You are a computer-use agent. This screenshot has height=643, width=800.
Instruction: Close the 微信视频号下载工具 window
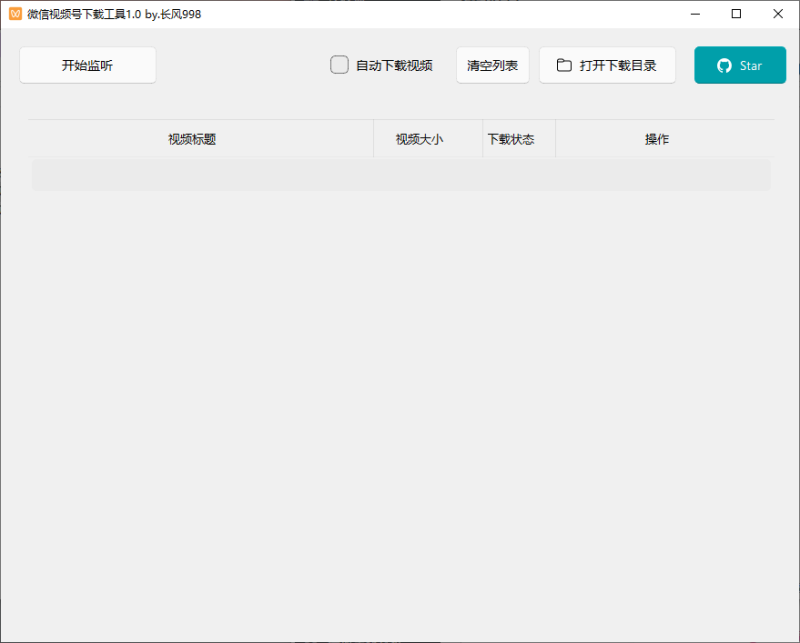point(778,14)
